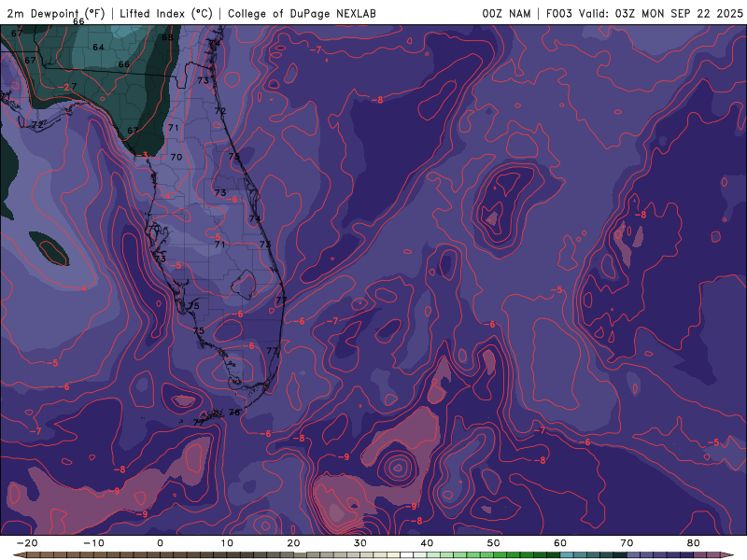This screenshot has width=747, height=560.
Task: Click the "80" color bar label
Action: 694,543
